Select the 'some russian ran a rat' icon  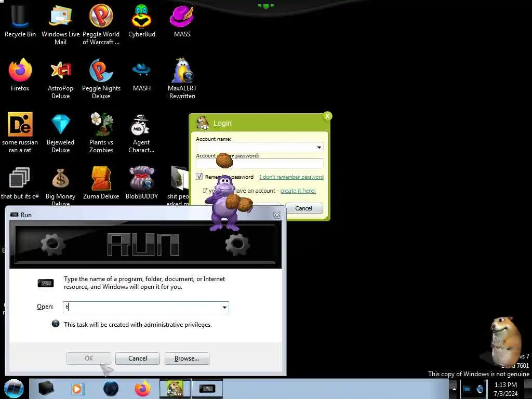(20, 132)
